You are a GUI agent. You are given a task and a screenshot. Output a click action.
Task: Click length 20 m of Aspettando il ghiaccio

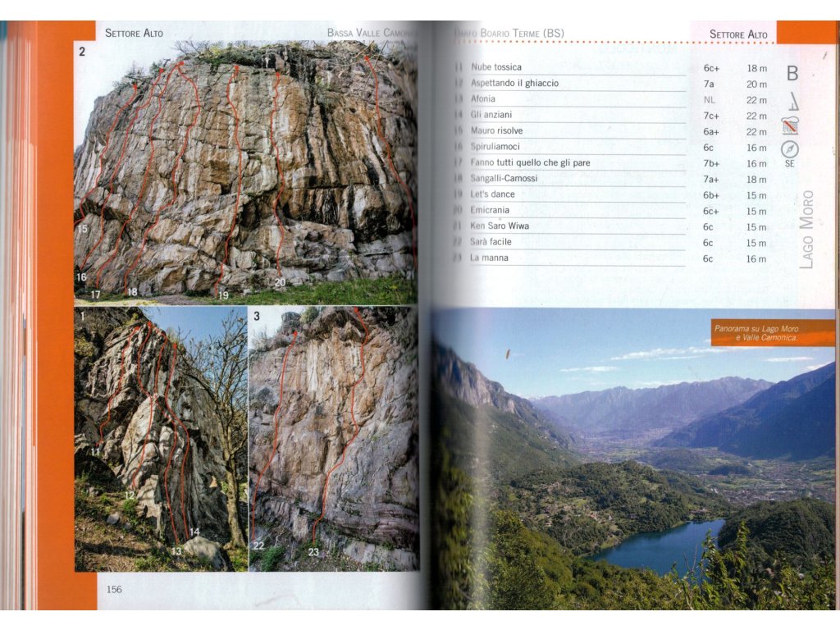coord(756,84)
